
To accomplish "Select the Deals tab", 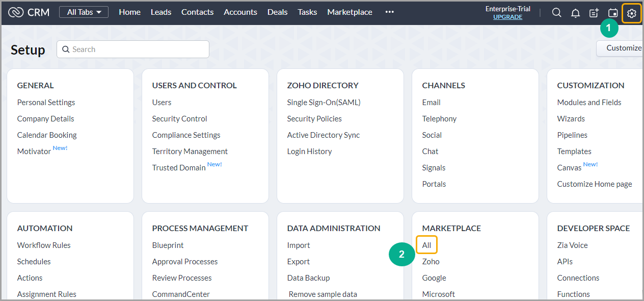I will [x=278, y=12].
